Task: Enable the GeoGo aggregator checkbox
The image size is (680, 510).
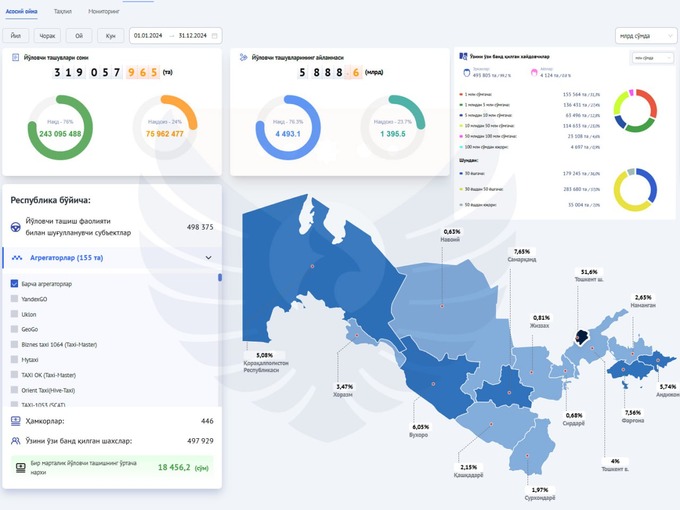Action: point(14,328)
